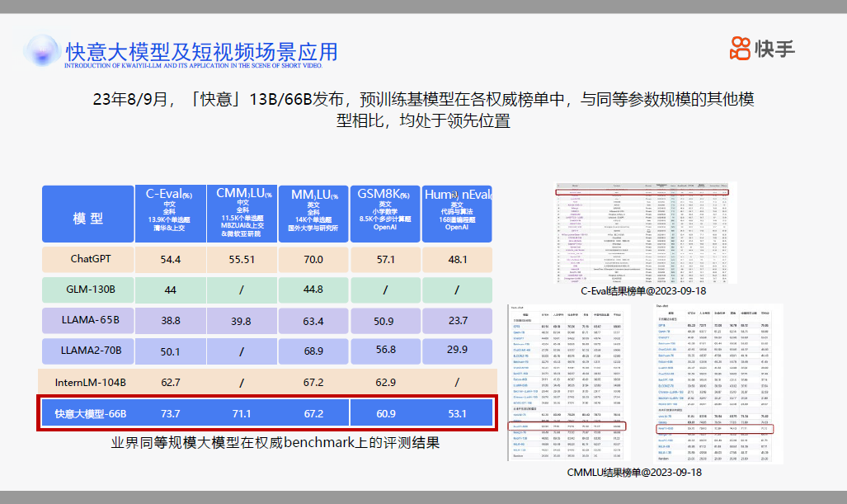The image size is (847, 504).
Task: Click LLAMA-65B's CMMLU score 39.8
Action: (x=241, y=322)
